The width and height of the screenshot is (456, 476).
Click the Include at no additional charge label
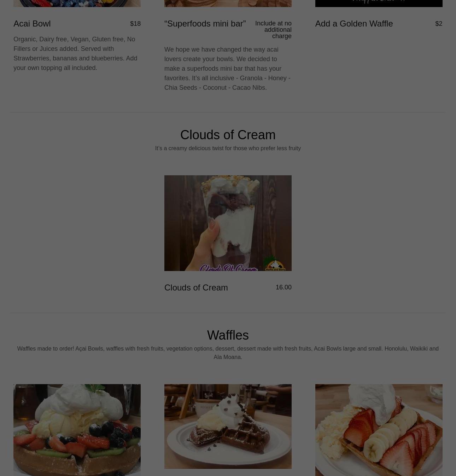tap(273, 30)
